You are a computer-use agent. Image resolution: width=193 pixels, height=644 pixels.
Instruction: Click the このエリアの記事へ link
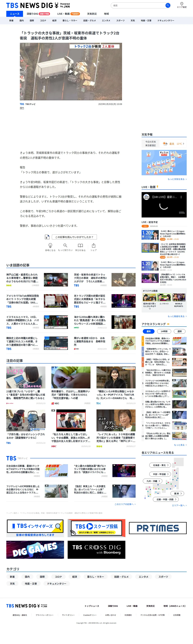(x=125, y=504)
